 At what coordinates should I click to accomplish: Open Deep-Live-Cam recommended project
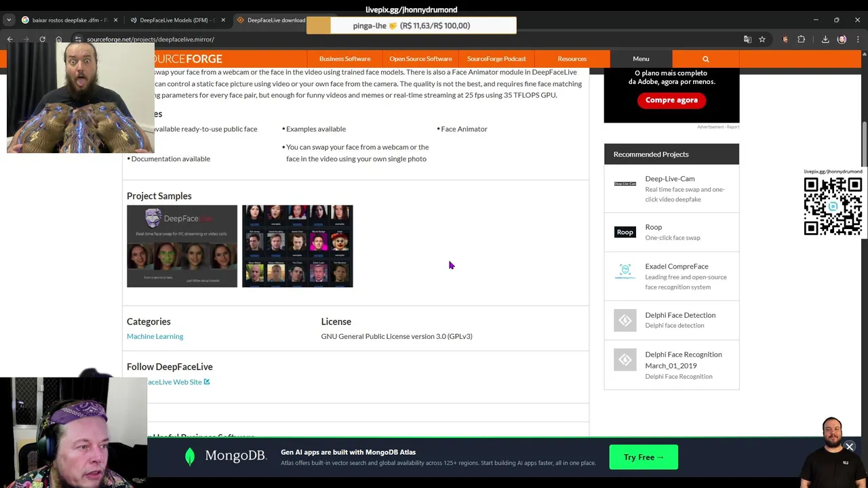click(670, 179)
